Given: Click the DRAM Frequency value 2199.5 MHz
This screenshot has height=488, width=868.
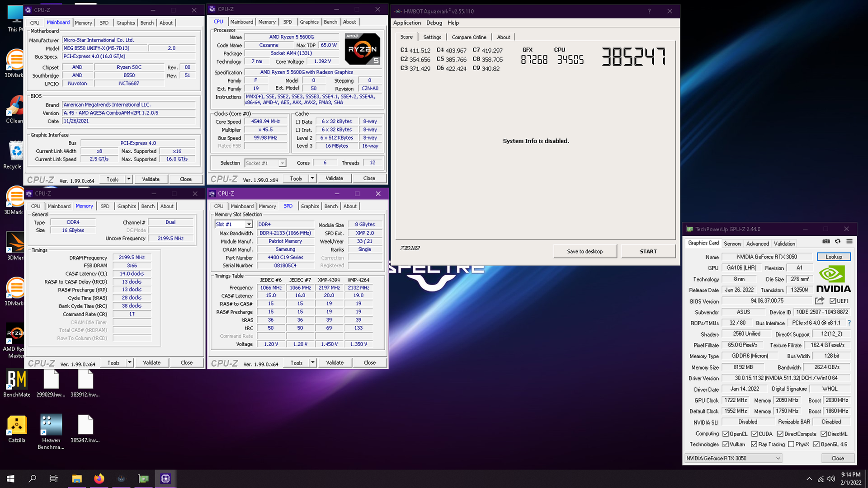Looking at the screenshot, I should [x=132, y=258].
